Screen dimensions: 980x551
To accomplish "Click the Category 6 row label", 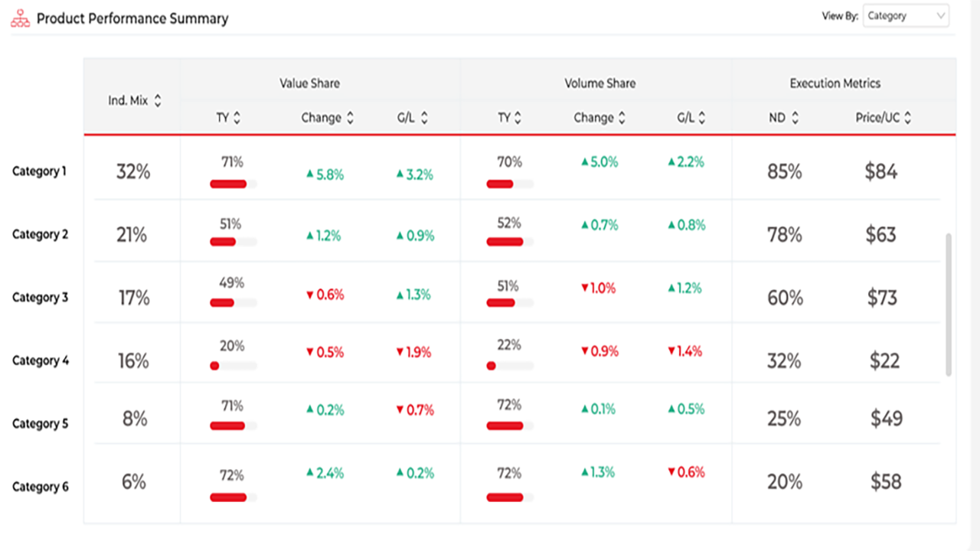I will click(41, 487).
